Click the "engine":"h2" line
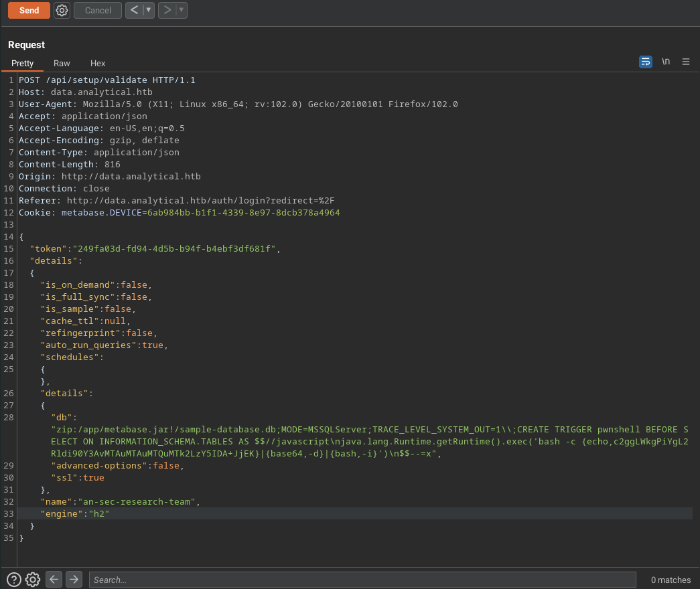This screenshot has height=589, width=700. 74,513
